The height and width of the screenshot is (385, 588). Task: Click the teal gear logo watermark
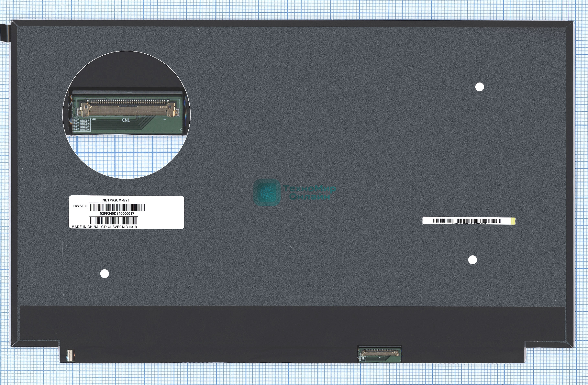[267, 192]
